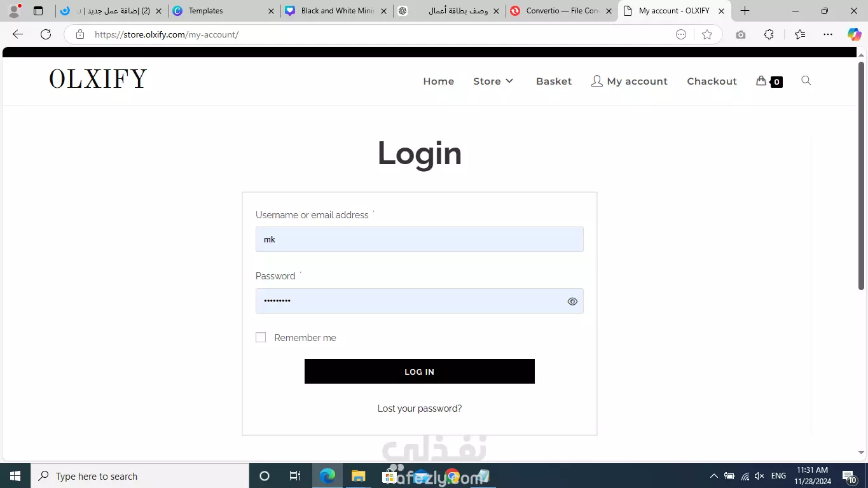868x488 pixels.
Task: Open the Lost your password link
Action: point(420,408)
